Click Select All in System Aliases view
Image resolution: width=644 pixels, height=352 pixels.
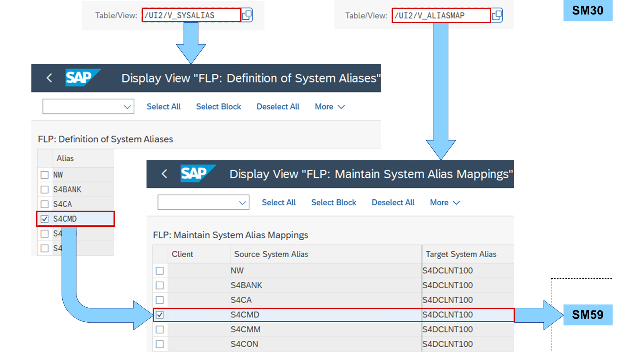click(163, 107)
